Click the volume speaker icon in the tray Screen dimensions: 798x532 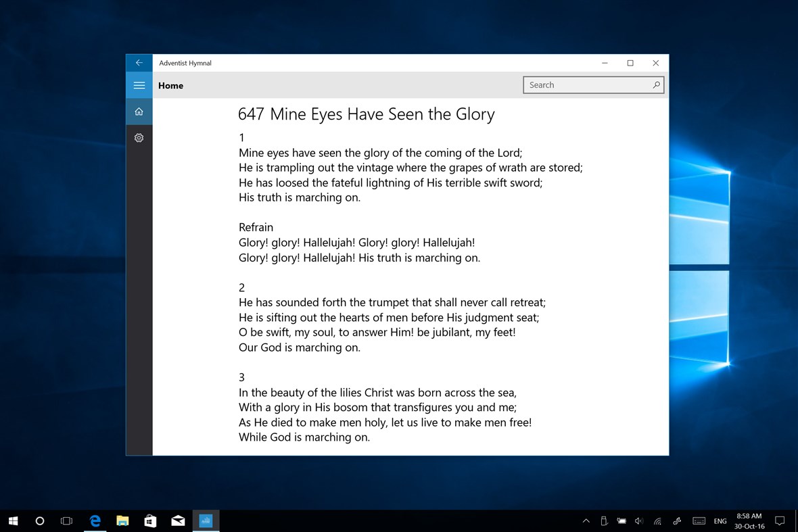(638, 521)
